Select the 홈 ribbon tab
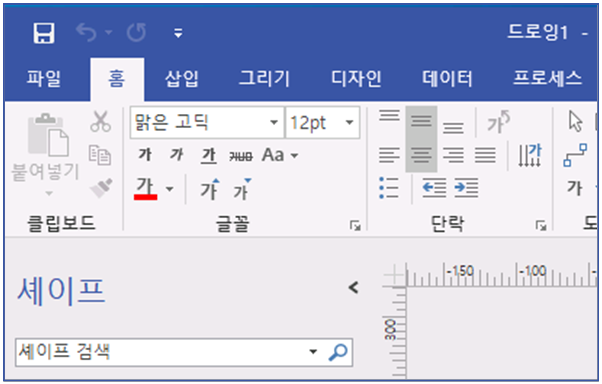Viewport: 602px width, 384px height. (117, 79)
